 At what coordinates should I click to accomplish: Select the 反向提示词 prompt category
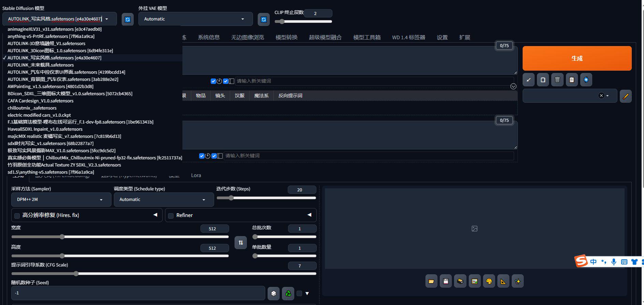coord(290,96)
